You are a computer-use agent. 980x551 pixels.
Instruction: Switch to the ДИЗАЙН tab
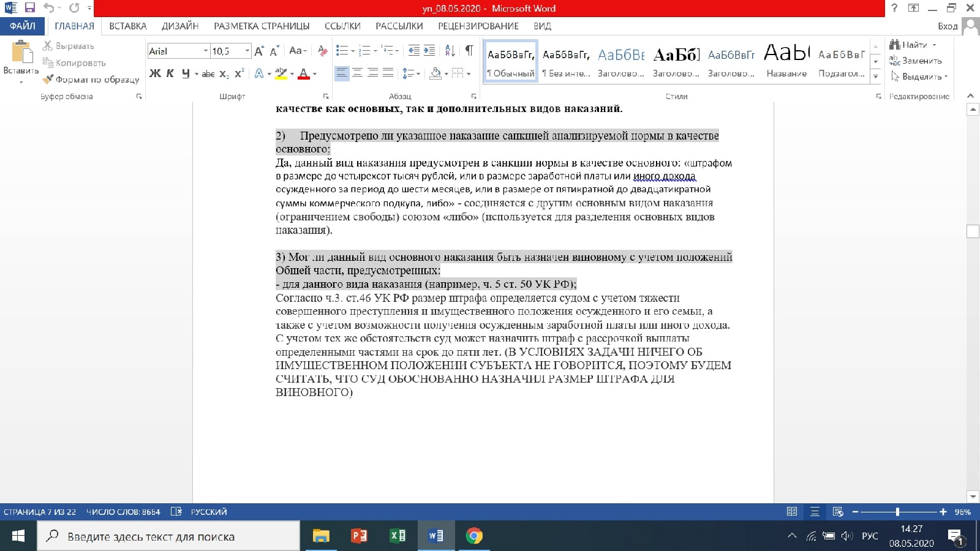(180, 26)
